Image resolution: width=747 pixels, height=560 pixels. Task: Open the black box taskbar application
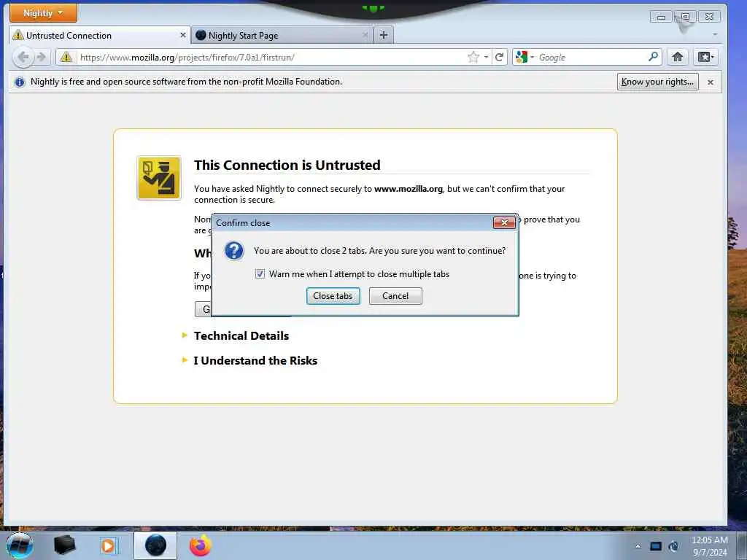click(x=65, y=545)
